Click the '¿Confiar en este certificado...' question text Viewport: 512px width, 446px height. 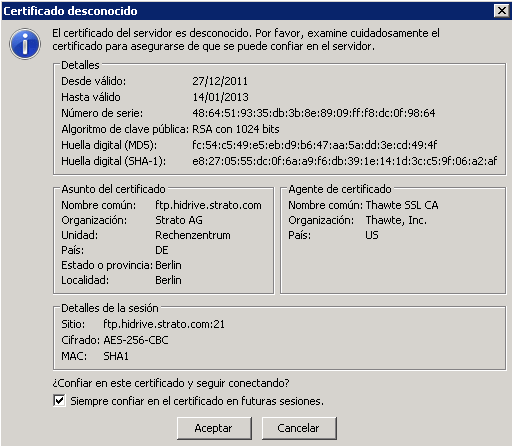[x=171, y=383]
